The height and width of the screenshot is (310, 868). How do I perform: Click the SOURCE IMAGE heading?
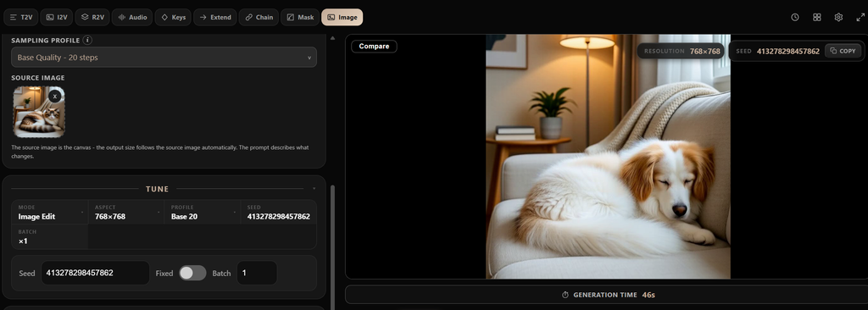(x=37, y=78)
